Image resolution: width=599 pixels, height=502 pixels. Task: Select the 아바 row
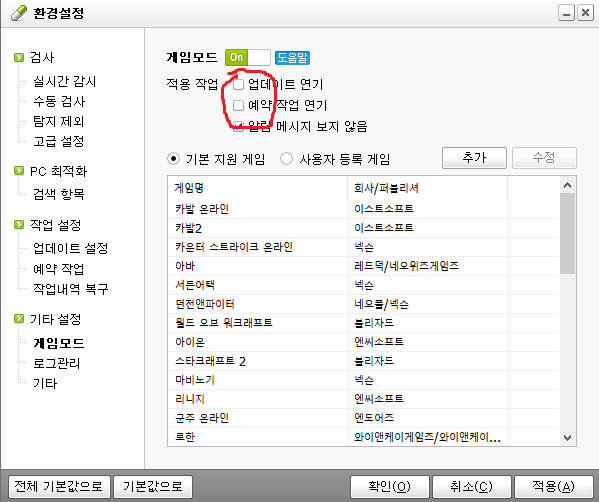point(364,266)
